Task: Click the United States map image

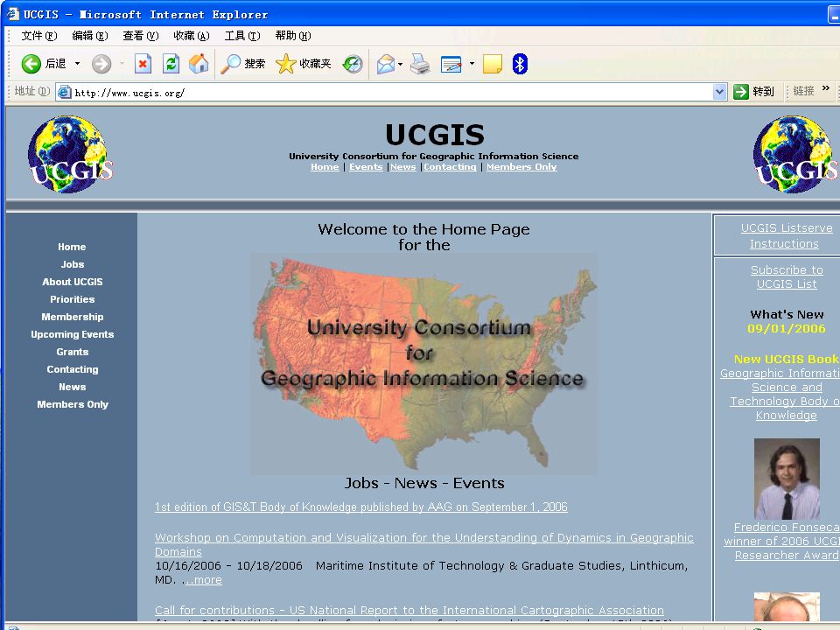Action: click(423, 364)
